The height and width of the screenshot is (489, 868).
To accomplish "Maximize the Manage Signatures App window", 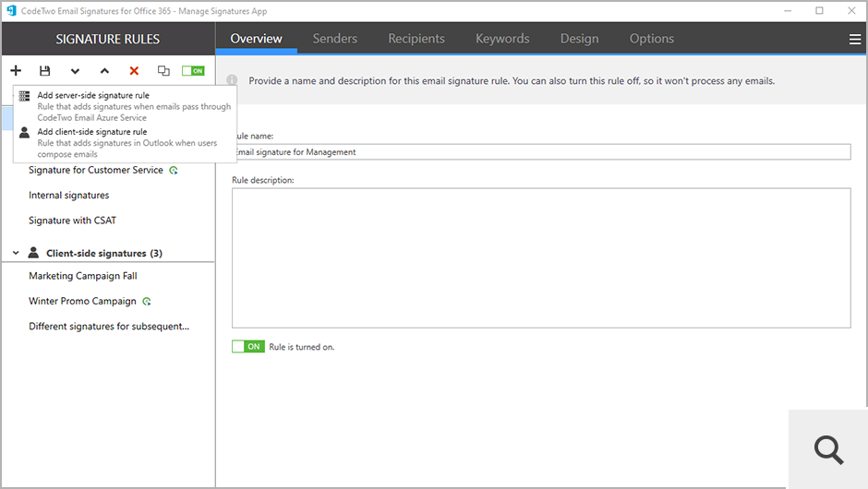I will tap(819, 11).
